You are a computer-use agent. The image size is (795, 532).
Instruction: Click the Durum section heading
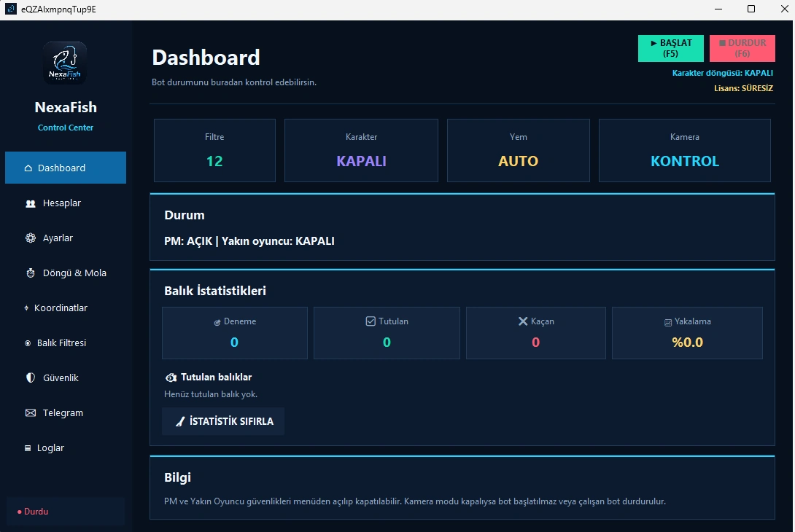tap(184, 215)
